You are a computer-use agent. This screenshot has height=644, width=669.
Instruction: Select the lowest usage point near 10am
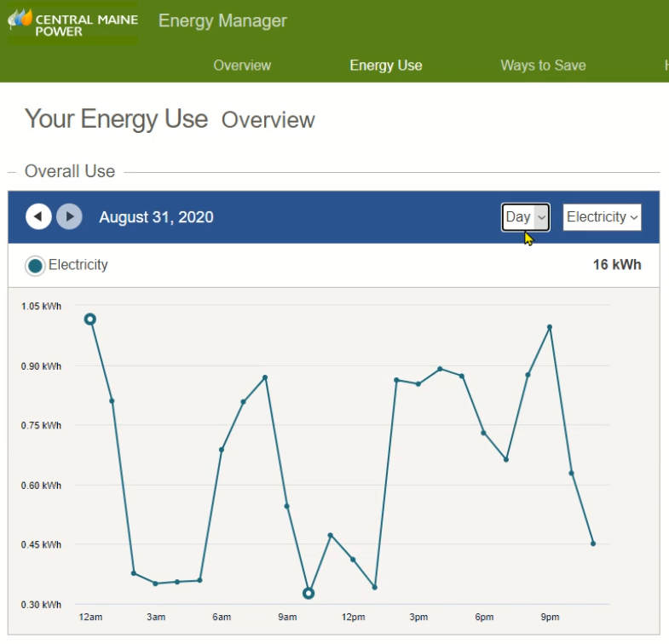(x=309, y=593)
